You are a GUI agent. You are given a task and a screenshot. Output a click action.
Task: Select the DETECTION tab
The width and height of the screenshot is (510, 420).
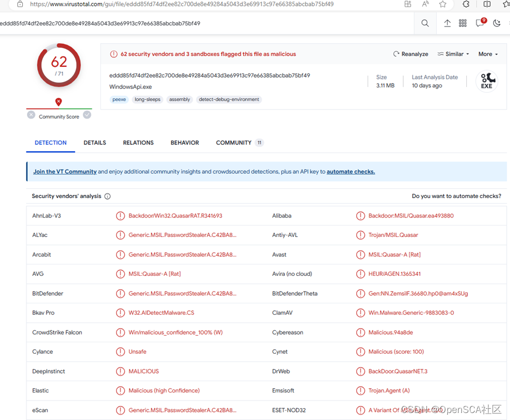(50, 143)
